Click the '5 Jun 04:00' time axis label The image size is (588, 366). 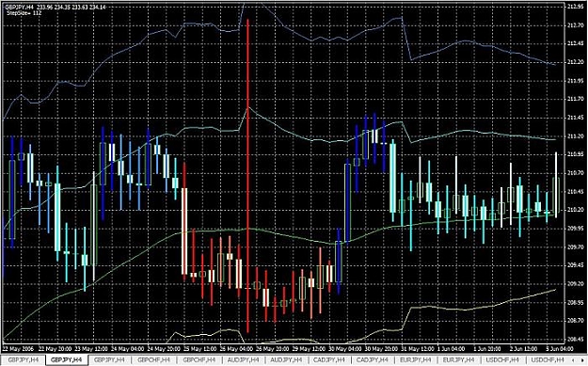point(560,349)
